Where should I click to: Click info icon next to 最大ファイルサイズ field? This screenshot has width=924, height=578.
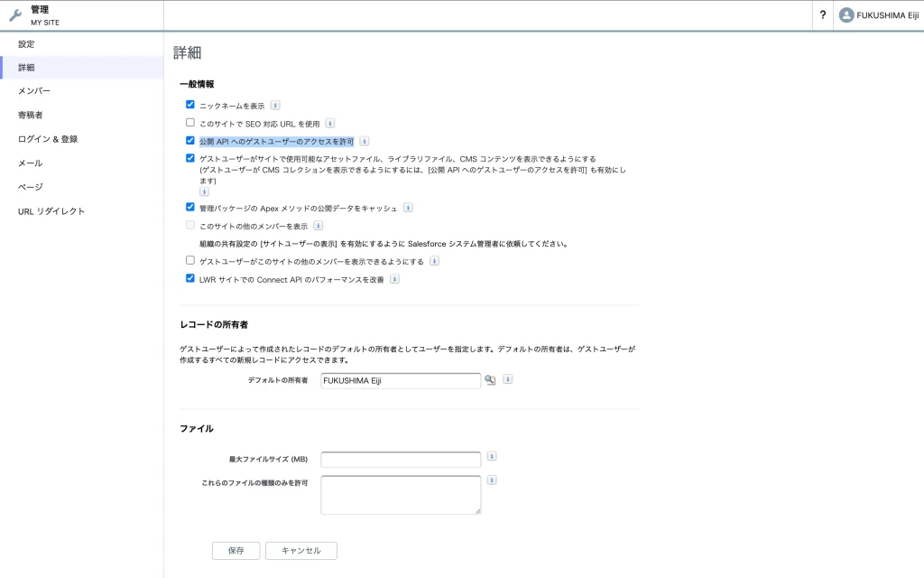click(492, 456)
